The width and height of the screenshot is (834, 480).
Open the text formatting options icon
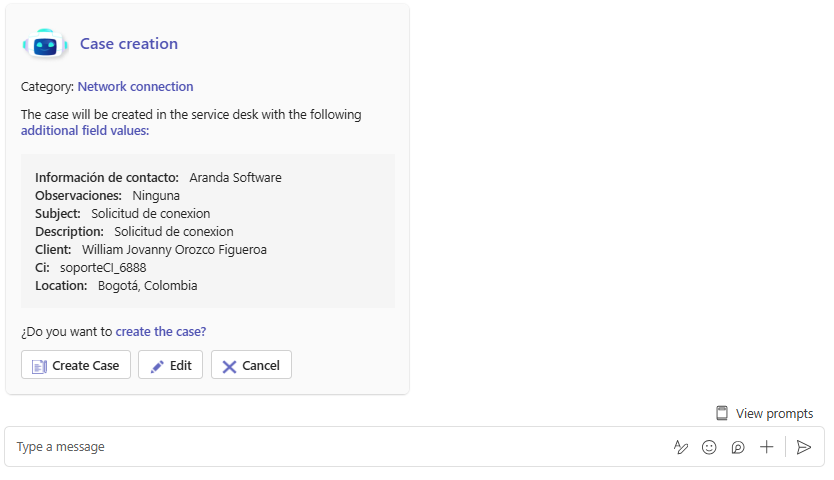pyautogui.click(x=681, y=447)
